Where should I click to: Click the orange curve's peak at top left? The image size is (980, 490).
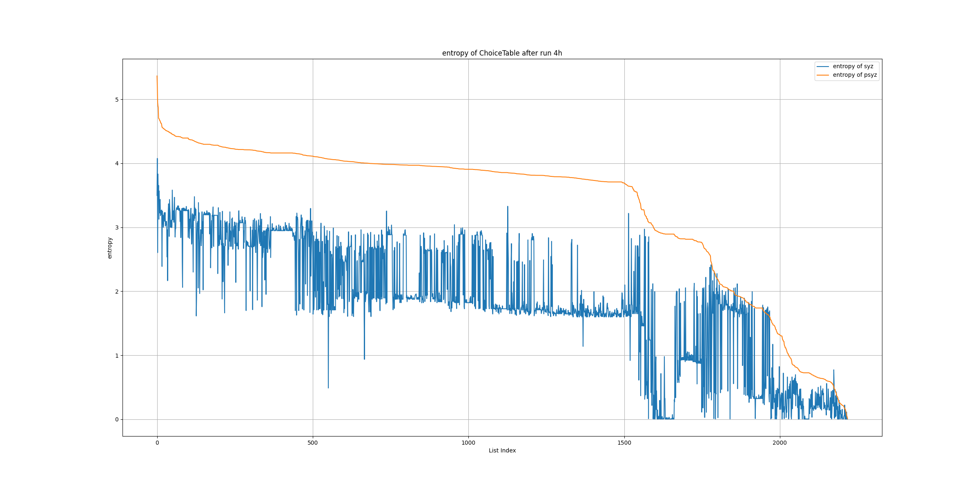coord(157,76)
